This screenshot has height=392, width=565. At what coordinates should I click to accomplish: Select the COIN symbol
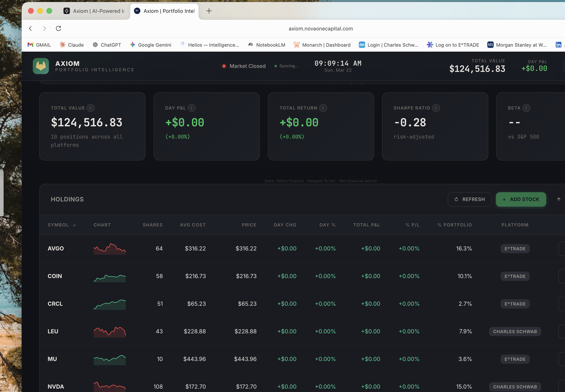55,276
